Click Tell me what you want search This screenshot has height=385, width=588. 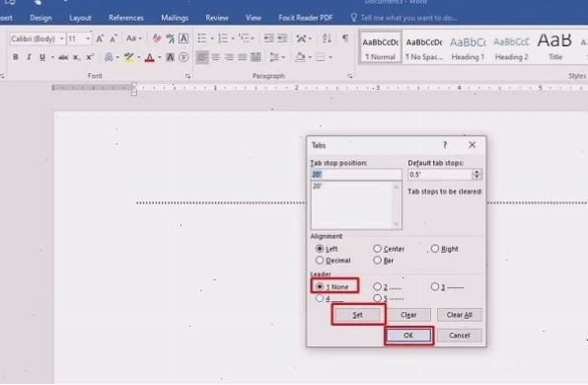click(x=404, y=18)
